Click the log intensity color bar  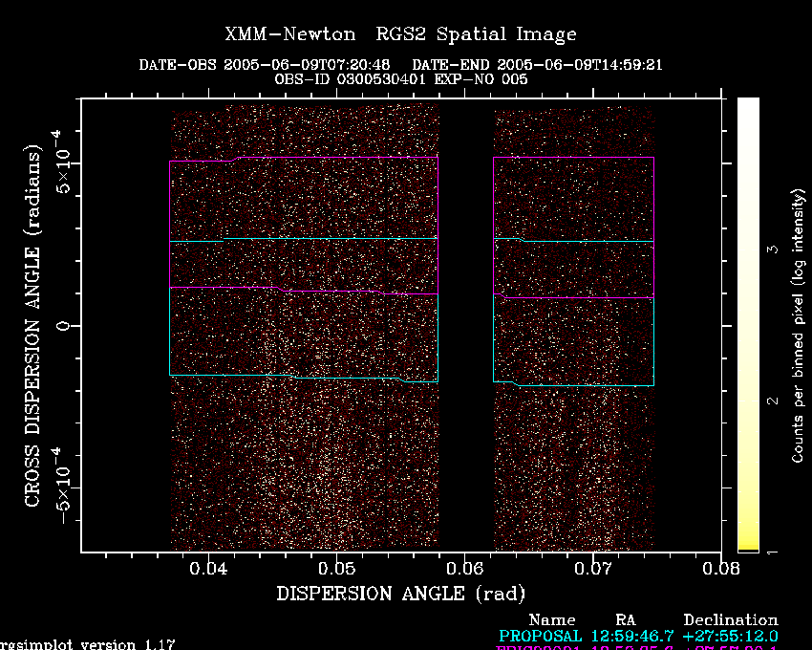coord(748,324)
